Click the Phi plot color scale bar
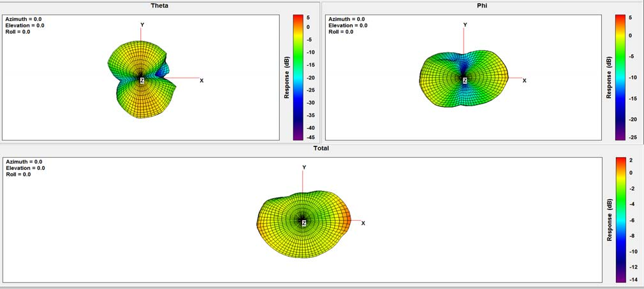This screenshot has height=289, width=644. coord(620,78)
